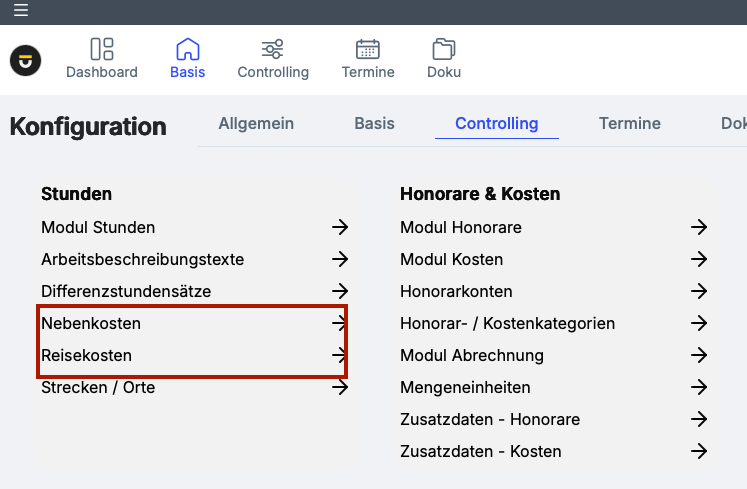This screenshot has height=489, width=747.
Task: Switch to the Allgemein configuration tab
Action: coord(256,124)
